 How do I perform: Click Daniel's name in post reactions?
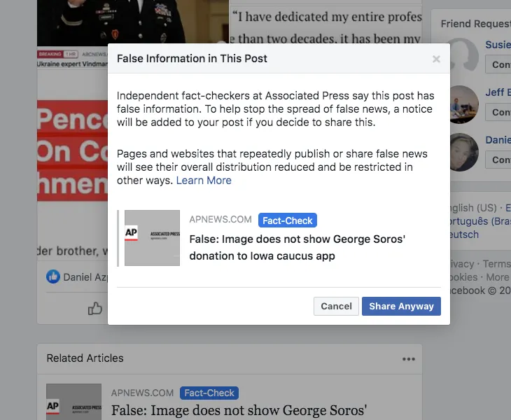pyautogui.click(x=85, y=277)
